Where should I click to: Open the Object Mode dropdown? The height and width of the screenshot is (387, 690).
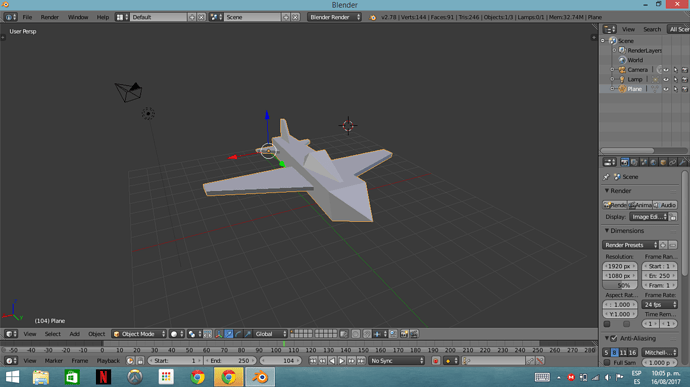[139, 334]
